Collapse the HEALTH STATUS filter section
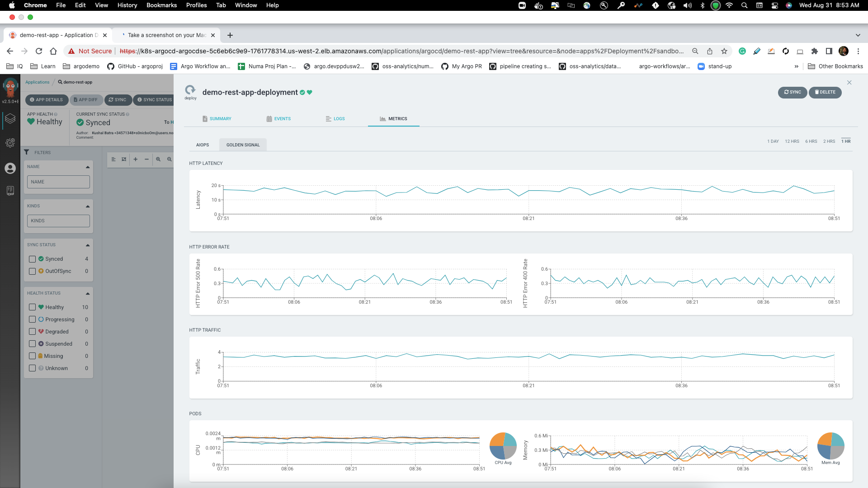 click(x=88, y=293)
